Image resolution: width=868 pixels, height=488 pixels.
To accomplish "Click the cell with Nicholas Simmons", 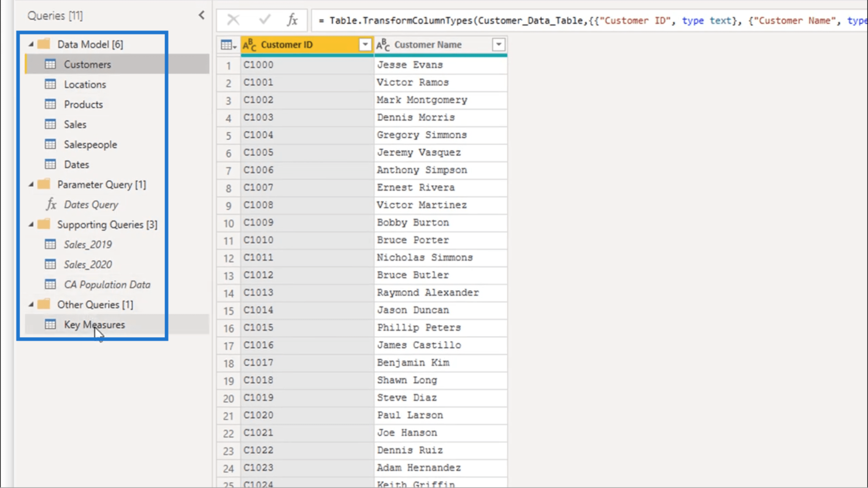I will point(440,258).
